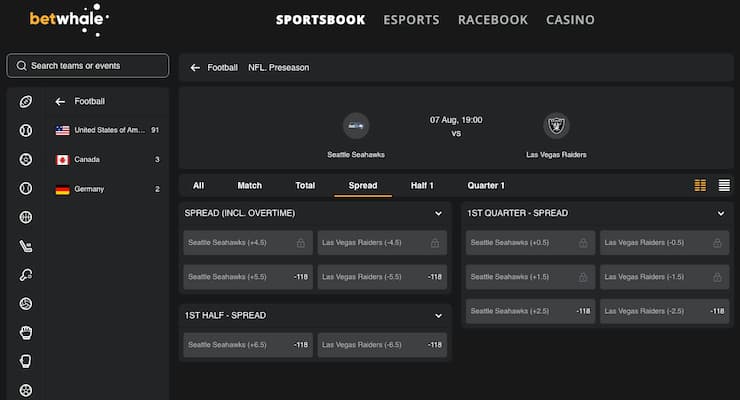Collapse the Spread (Incl. Overtime) section
Viewport: 740px width, 400px height.
point(438,214)
